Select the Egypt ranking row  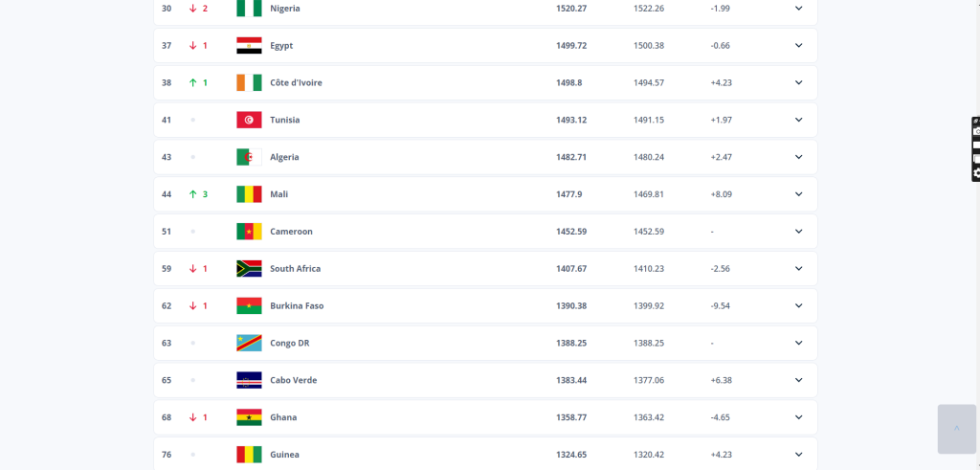pyautogui.click(x=485, y=46)
